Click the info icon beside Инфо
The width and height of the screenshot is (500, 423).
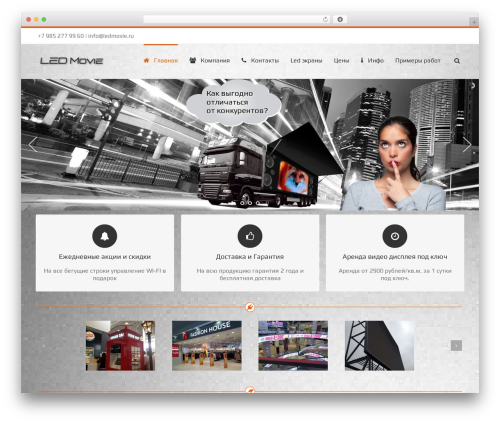pos(362,60)
